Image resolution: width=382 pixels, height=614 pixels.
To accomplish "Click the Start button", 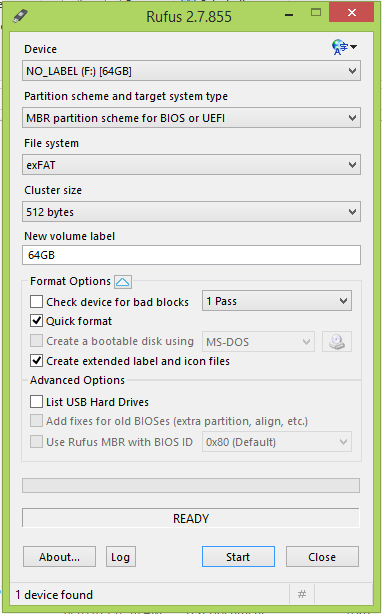I will (x=238, y=556).
